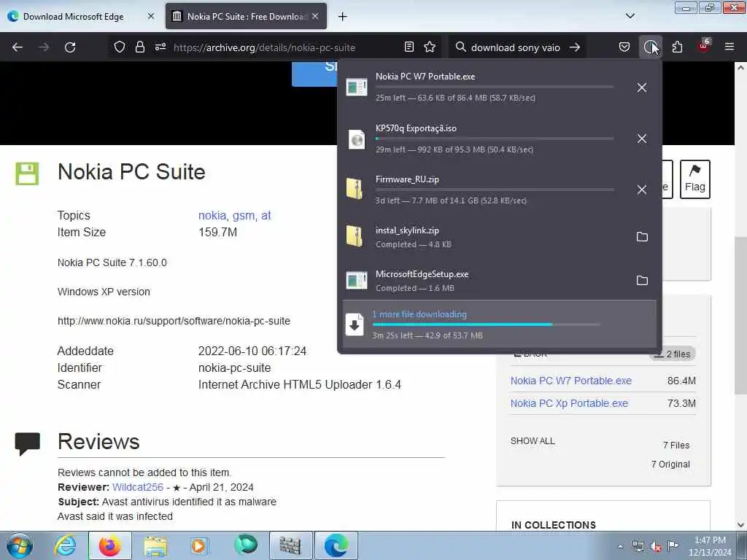Cancel the KP570q Exportaçã.iso download

click(642, 139)
